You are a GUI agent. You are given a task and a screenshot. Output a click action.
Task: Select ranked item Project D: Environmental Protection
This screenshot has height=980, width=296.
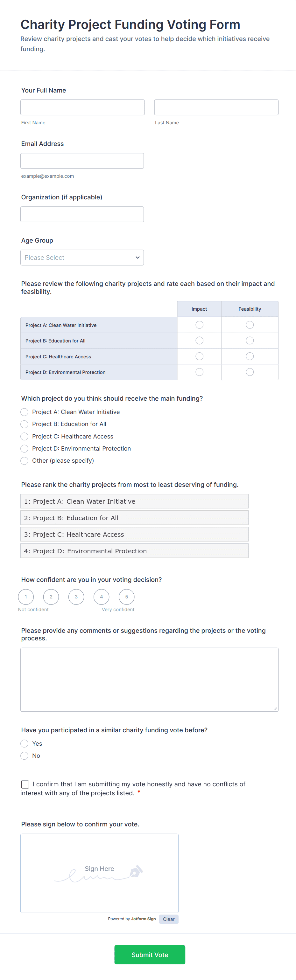(134, 551)
